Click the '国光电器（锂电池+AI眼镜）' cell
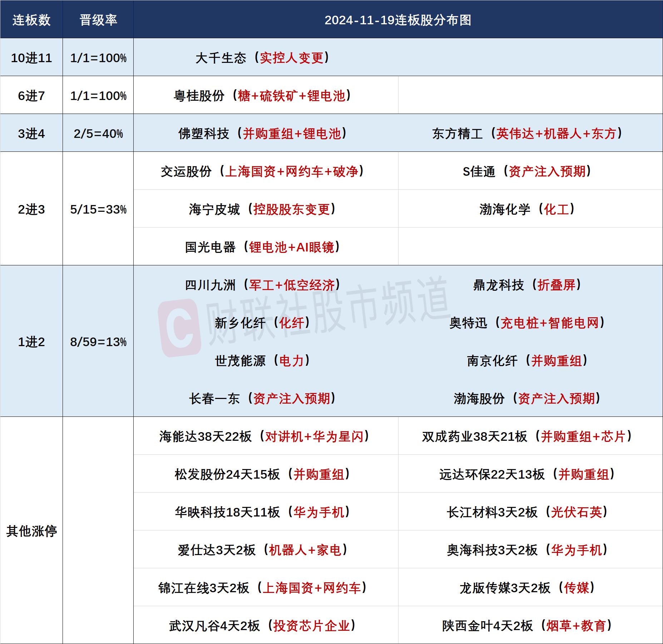Viewport: 663px width, 644px height. [x=266, y=247]
